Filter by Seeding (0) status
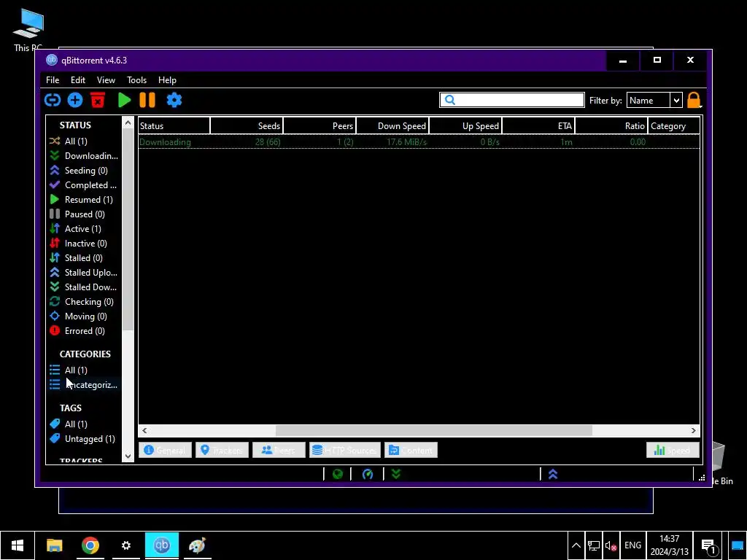 tap(84, 171)
